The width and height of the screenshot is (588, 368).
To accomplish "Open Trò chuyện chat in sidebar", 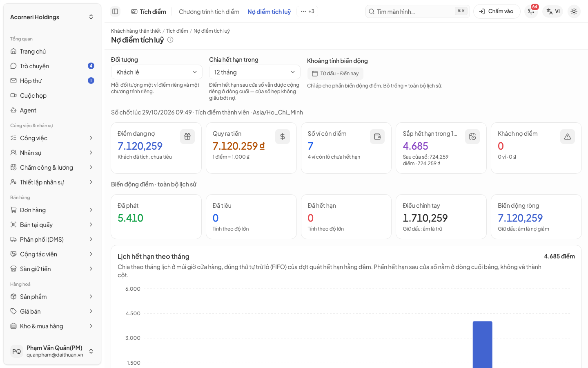I will coord(52,66).
